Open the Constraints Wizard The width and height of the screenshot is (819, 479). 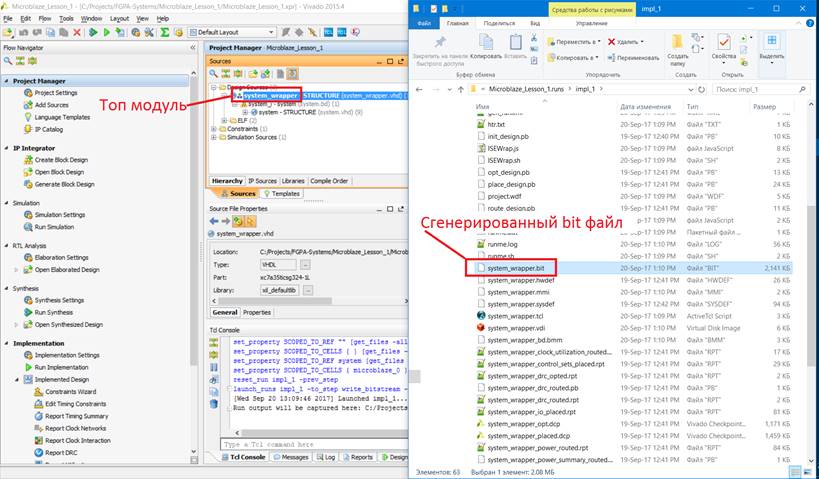[x=69, y=392]
